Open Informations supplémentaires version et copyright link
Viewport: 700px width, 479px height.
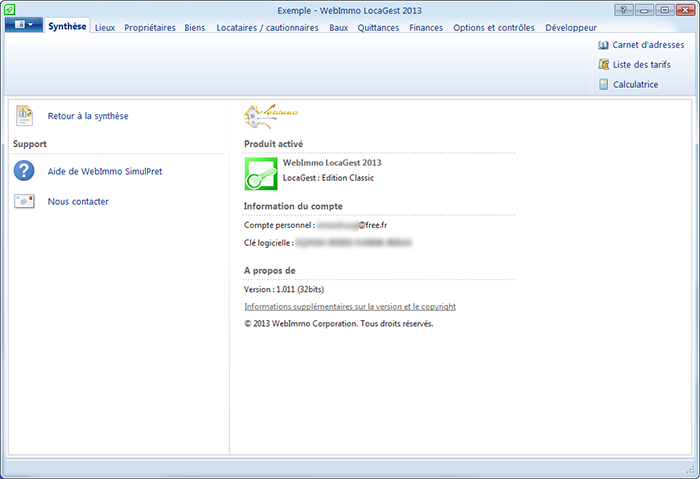[x=350, y=307]
